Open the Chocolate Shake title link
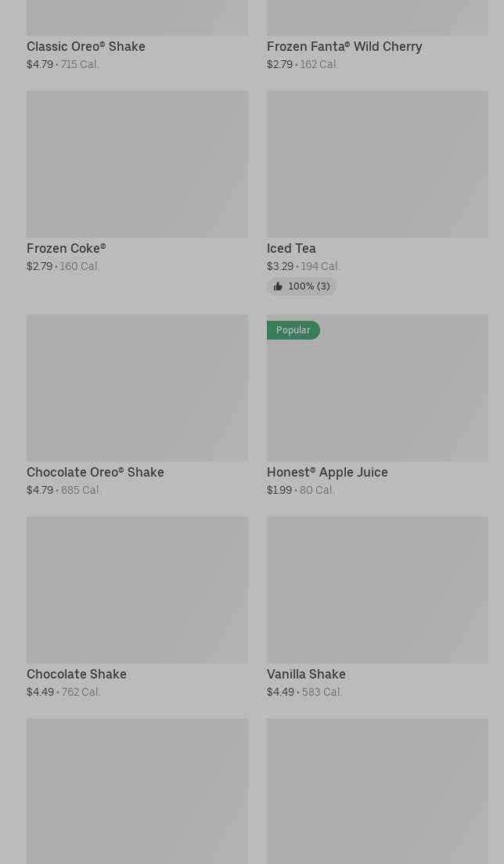This screenshot has width=504, height=864. coord(77,675)
